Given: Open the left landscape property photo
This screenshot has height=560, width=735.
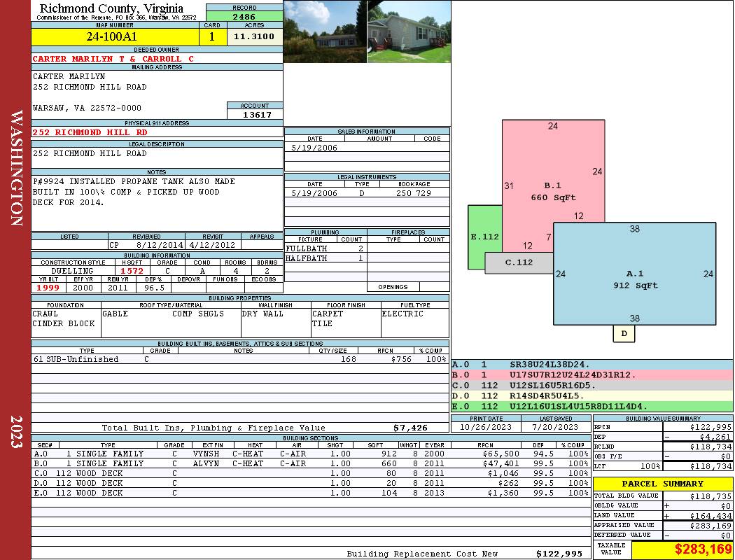Looking at the screenshot, I should pos(325,31).
